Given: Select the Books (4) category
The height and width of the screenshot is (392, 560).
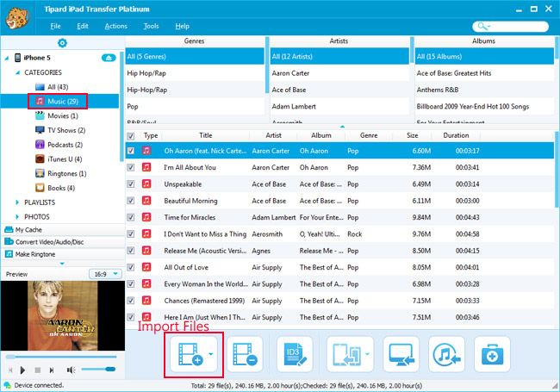Looking at the screenshot, I should 55,188.
